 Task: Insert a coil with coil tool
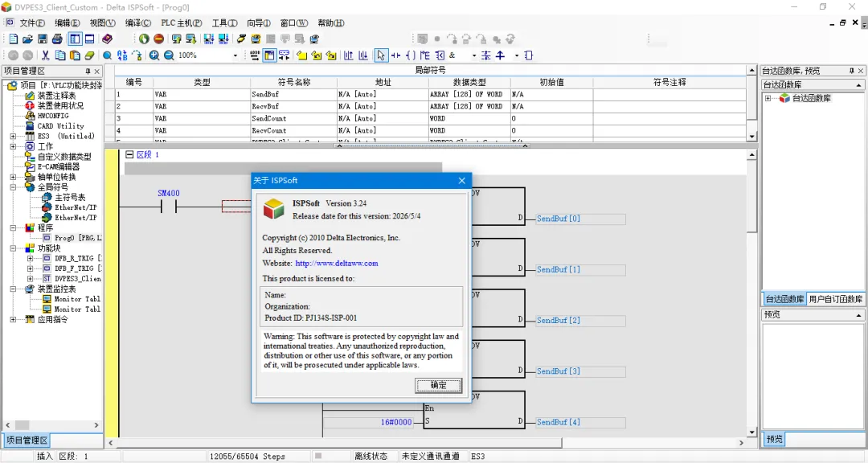tap(410, 55)
